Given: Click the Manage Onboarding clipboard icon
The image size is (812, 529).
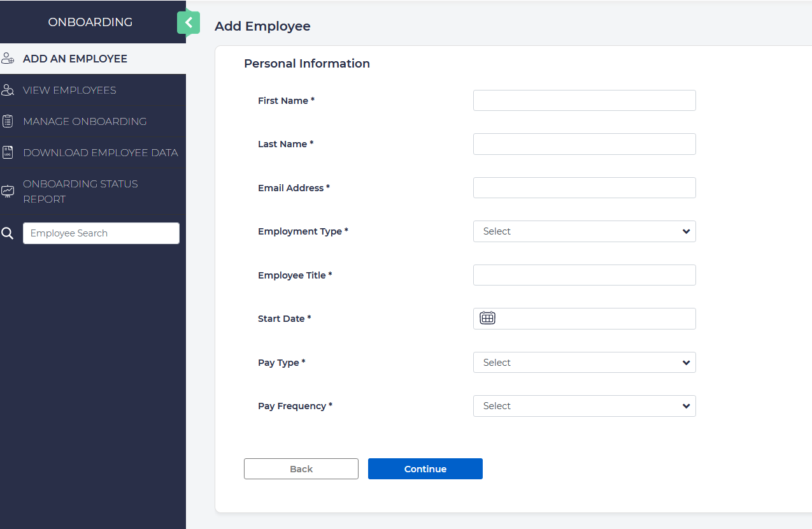Looking at the screenshot, I should click(8, 121).
